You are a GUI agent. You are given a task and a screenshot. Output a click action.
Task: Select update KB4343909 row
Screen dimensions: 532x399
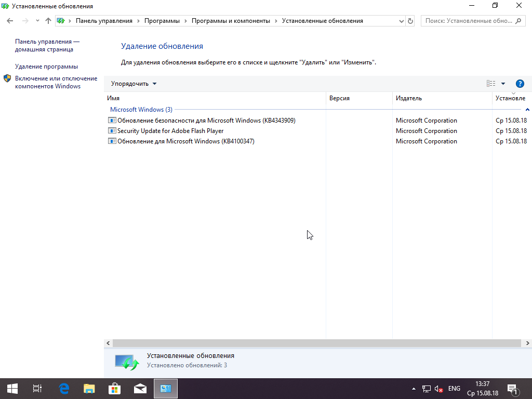tap(317, 121)
